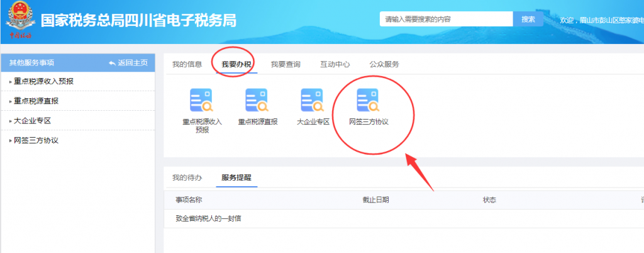Switch to 我的信息 tab

point(187,64)
